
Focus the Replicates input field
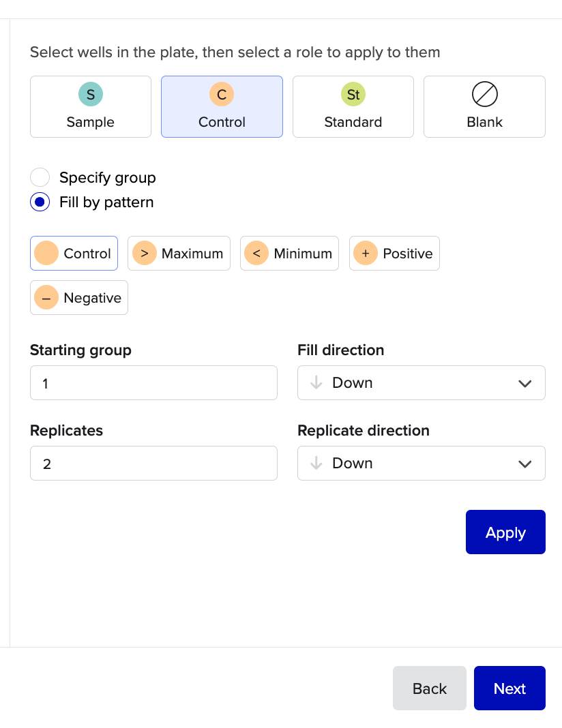point(153,464)
